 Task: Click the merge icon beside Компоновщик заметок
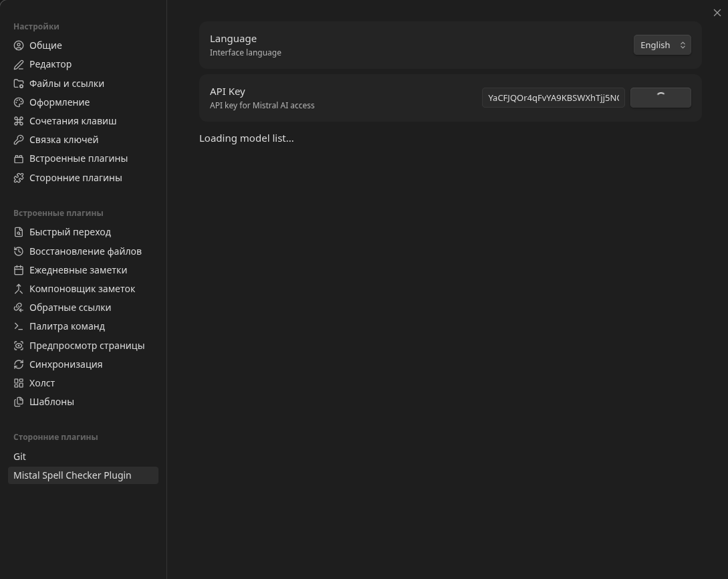[x=19, y=289]
